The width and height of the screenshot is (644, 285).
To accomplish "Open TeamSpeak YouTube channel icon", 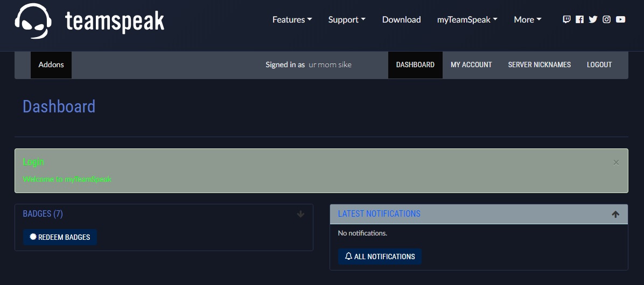I will click(621, 19).
